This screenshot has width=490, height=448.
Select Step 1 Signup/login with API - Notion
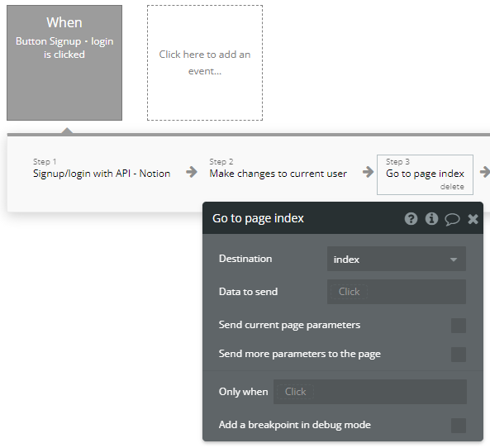(102, 169)
